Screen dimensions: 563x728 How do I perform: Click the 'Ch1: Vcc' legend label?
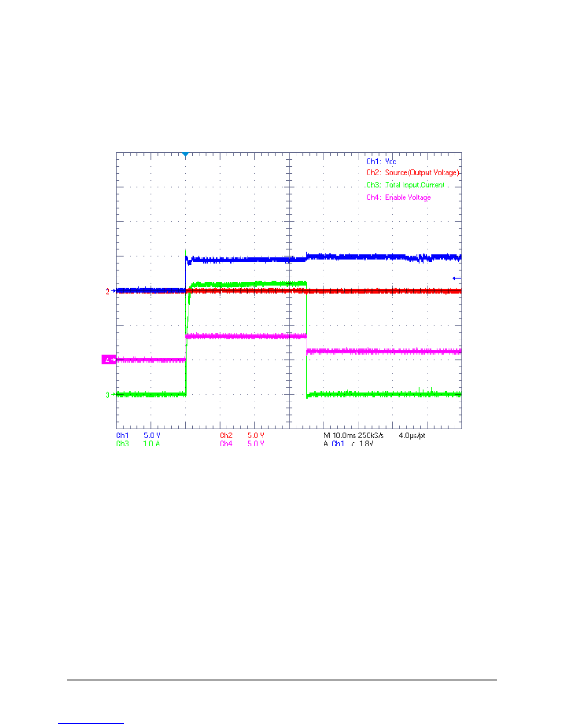coord(381,162)
